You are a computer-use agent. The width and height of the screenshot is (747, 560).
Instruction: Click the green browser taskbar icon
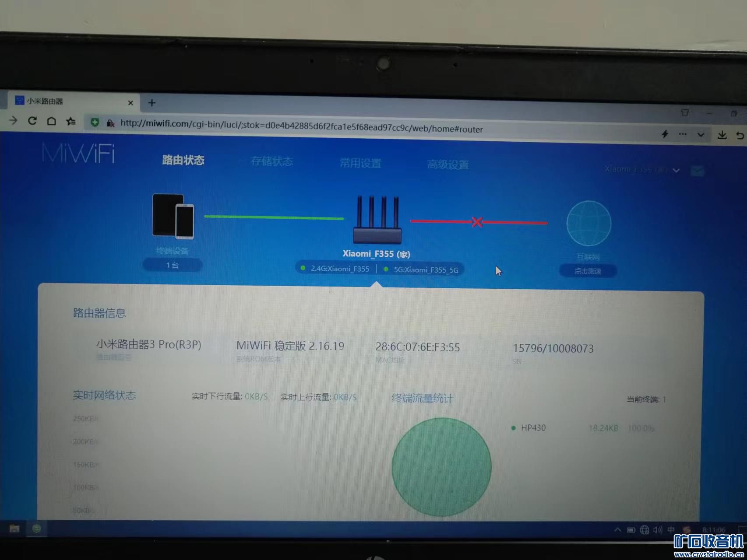pyautogui.click(x=37, y=528)
